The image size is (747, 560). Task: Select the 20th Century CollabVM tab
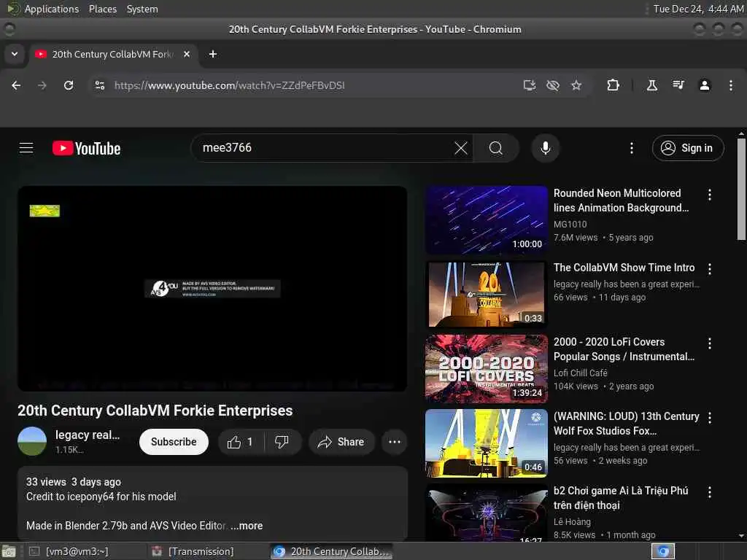coord(113,54)
